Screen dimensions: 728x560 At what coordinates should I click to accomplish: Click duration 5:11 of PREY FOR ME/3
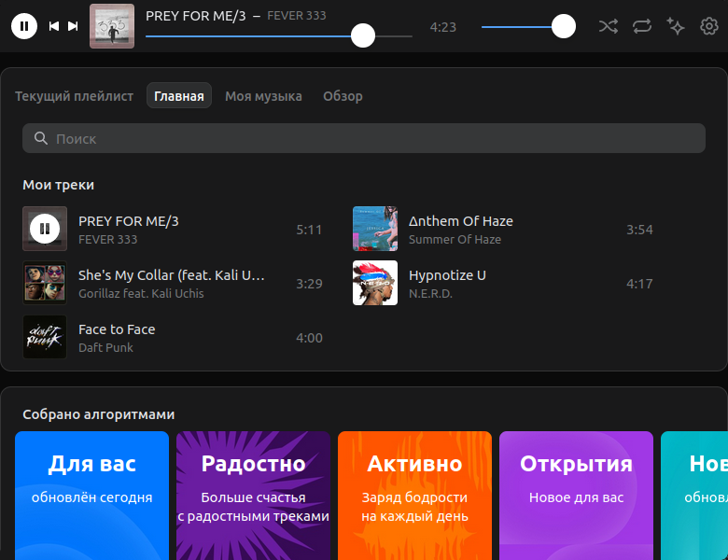[x=309, y=230]
